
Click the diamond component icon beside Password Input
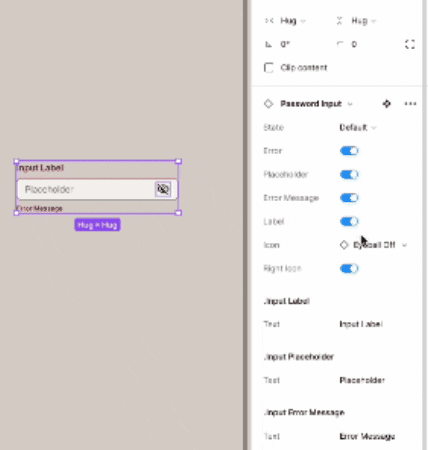click(x=268, y=104)
